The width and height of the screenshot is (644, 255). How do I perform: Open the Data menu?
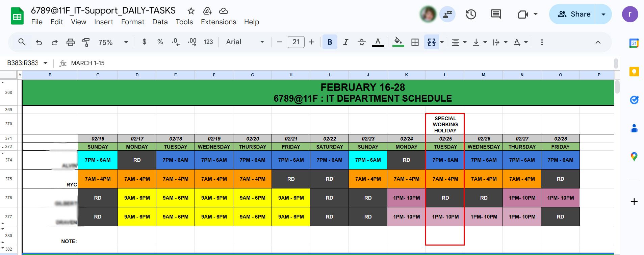click(160, 22)
